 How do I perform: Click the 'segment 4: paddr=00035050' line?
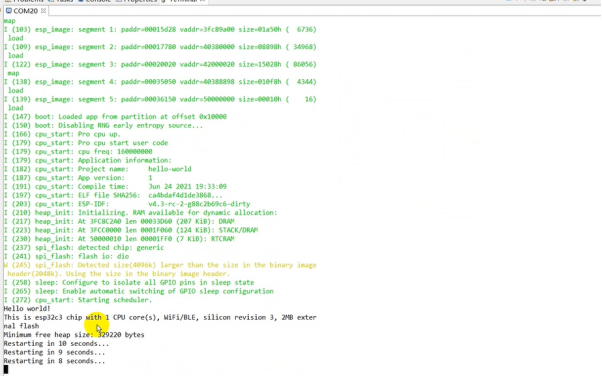(160, 81)
